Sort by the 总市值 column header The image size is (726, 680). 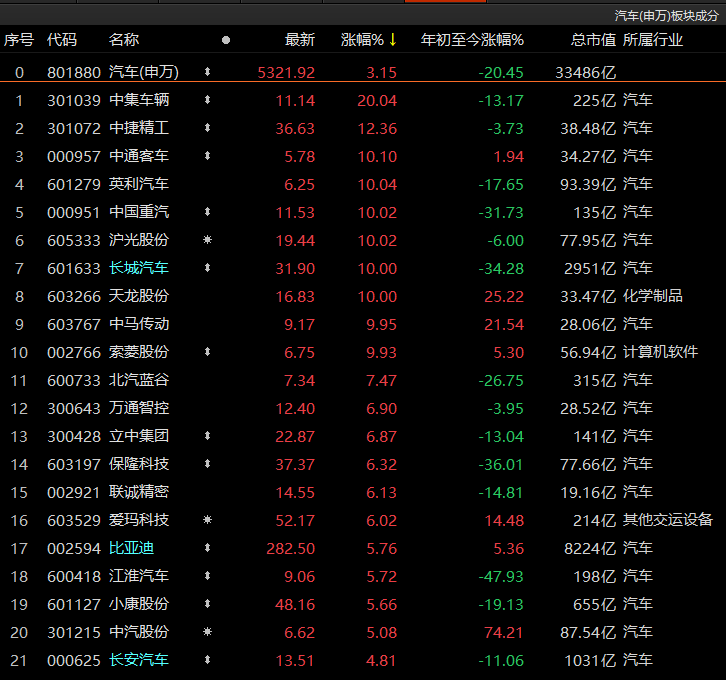pos(593,40)
